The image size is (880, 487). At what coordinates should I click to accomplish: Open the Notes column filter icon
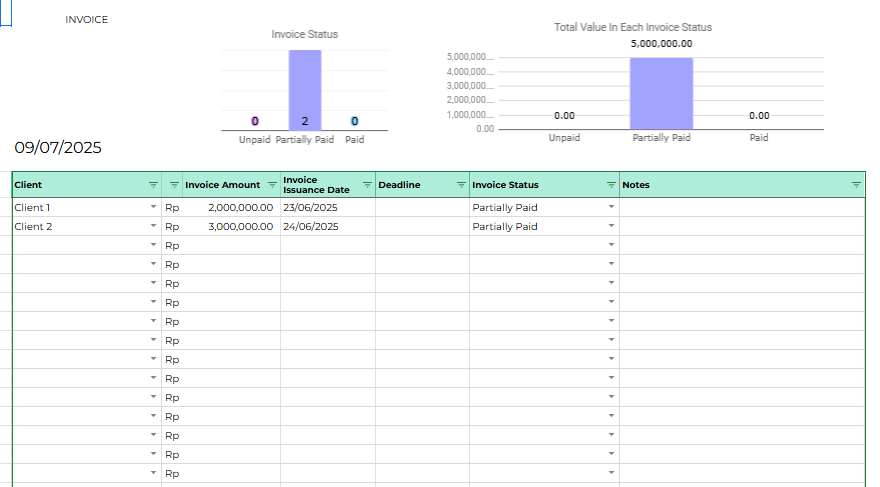pyautogui.click(x=856, y=185)
